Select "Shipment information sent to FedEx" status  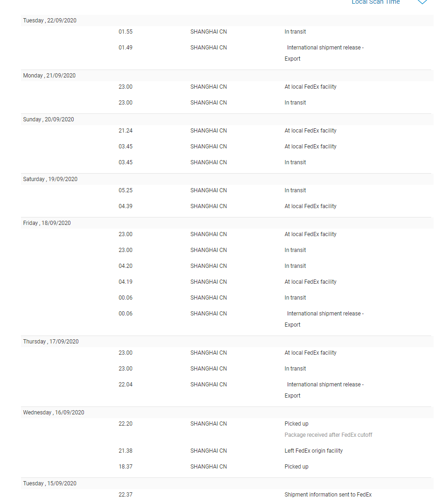click(x=328, y=495)
